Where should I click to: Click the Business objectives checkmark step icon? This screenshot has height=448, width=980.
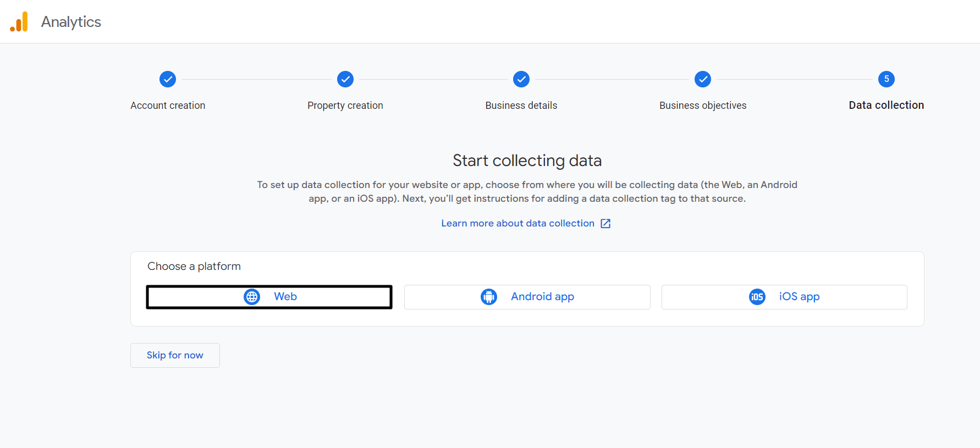click(703, 79)
